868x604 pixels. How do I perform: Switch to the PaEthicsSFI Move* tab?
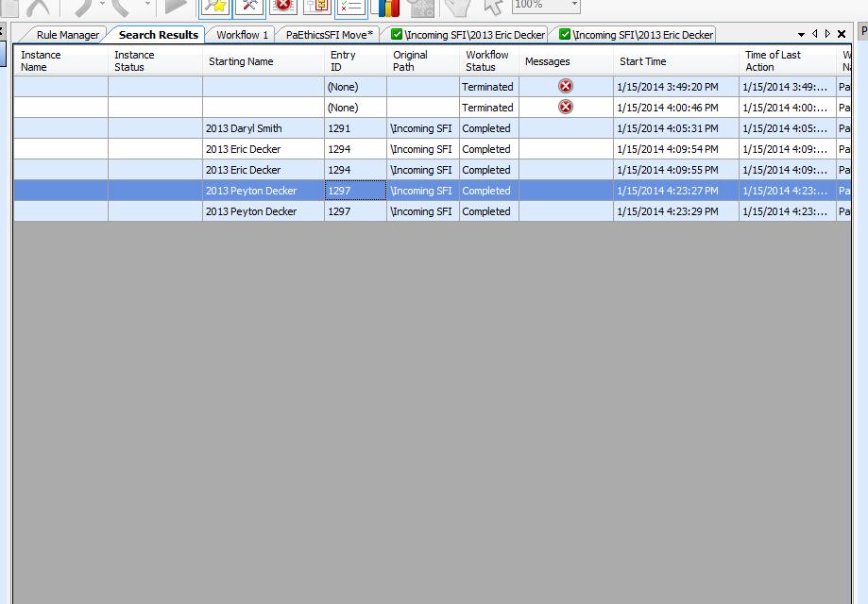(x=330, y=35)
